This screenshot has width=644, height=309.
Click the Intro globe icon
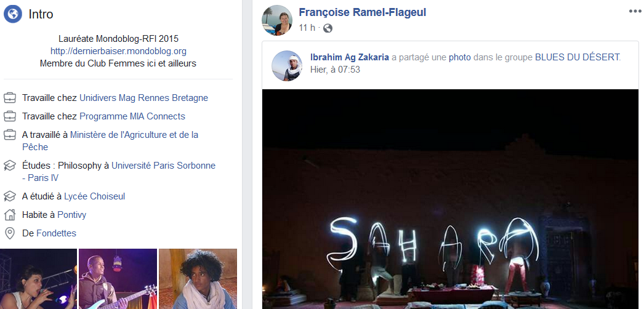13,14
